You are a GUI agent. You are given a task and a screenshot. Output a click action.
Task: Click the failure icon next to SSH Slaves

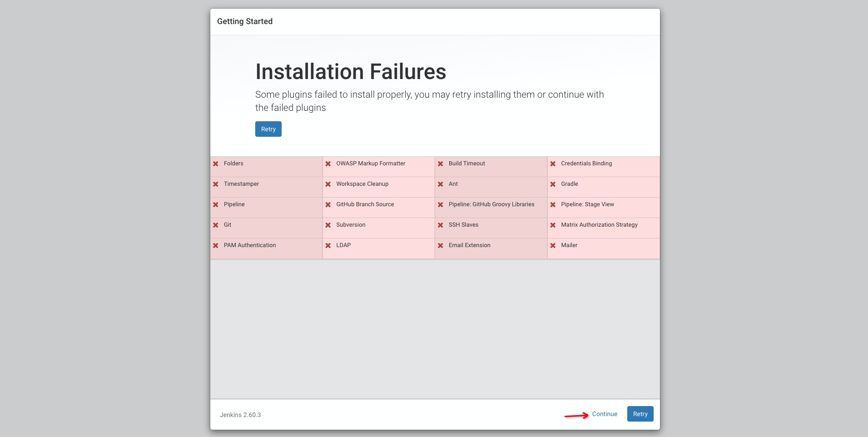440,225
